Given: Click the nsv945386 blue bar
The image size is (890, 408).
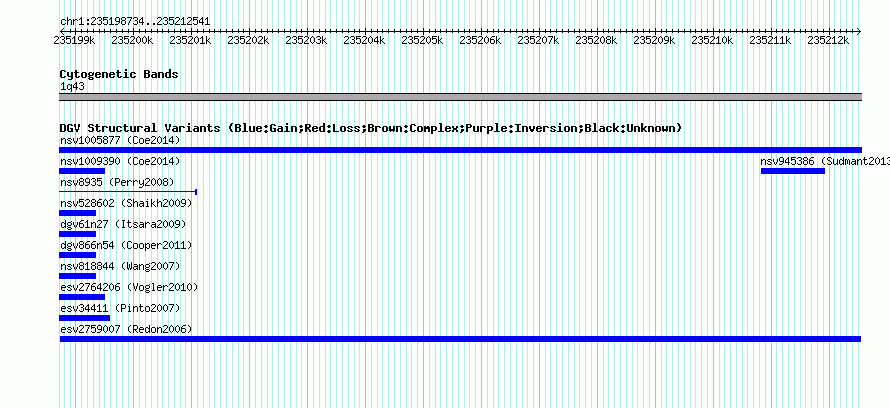Looking at the screenshot, I should [792, 171].
